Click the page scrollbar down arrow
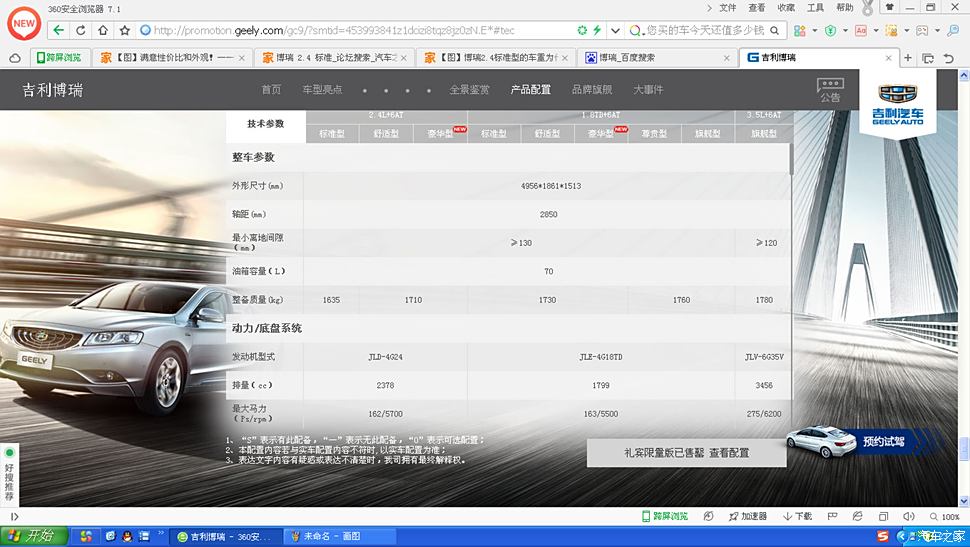 point(964,501)
